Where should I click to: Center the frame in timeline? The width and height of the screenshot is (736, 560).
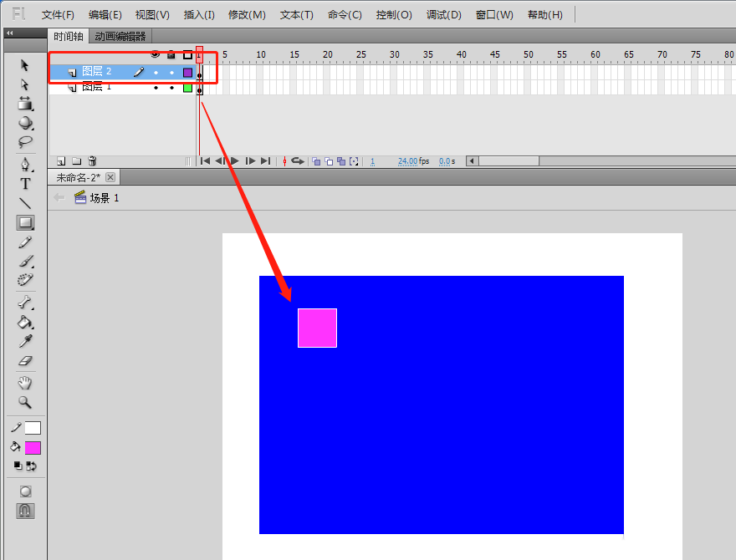coord(284,160)
